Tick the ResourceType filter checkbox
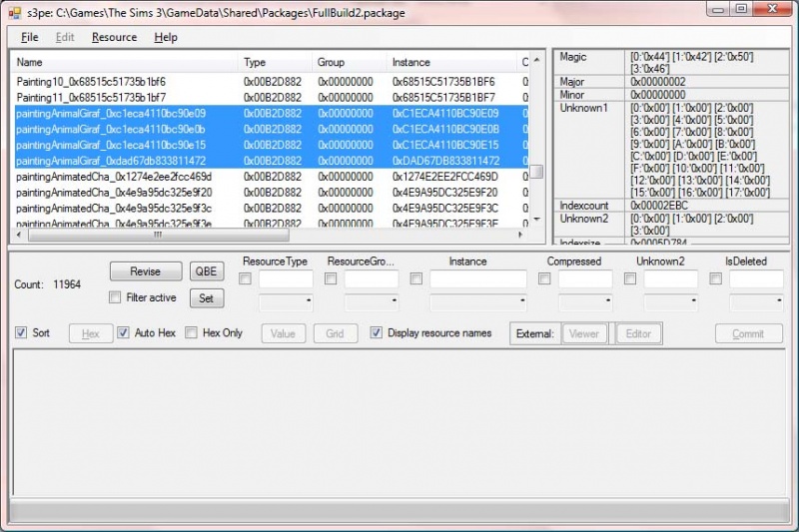Viewport: 799px width, 532px height. (x=246, y=279)
